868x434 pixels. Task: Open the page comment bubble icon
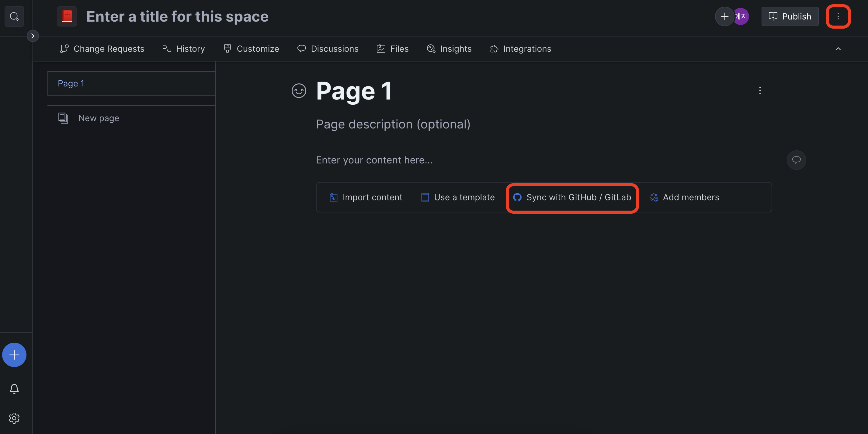coord(796,160)
